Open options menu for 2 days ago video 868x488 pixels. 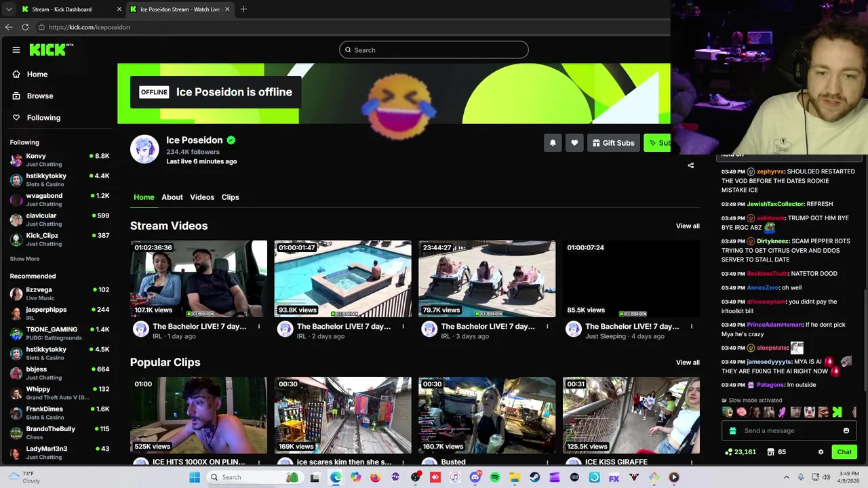tap(403, 327)
